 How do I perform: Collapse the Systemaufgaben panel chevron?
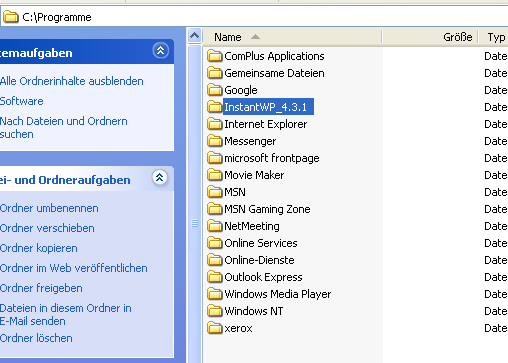[161, 51]
